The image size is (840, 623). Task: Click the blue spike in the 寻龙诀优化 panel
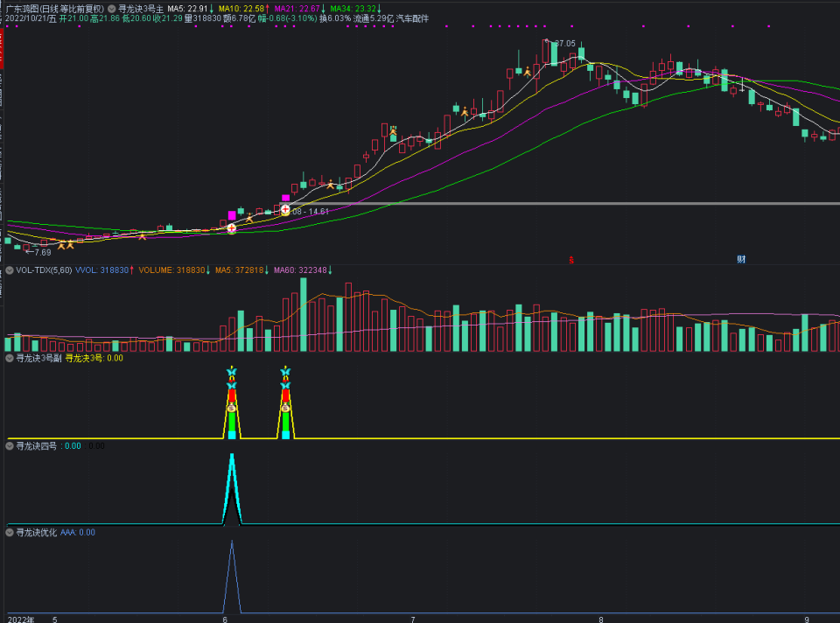232,576
